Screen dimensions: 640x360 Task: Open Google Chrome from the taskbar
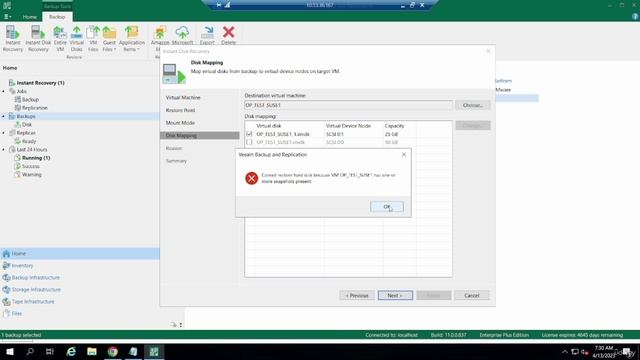click(113, 351)
